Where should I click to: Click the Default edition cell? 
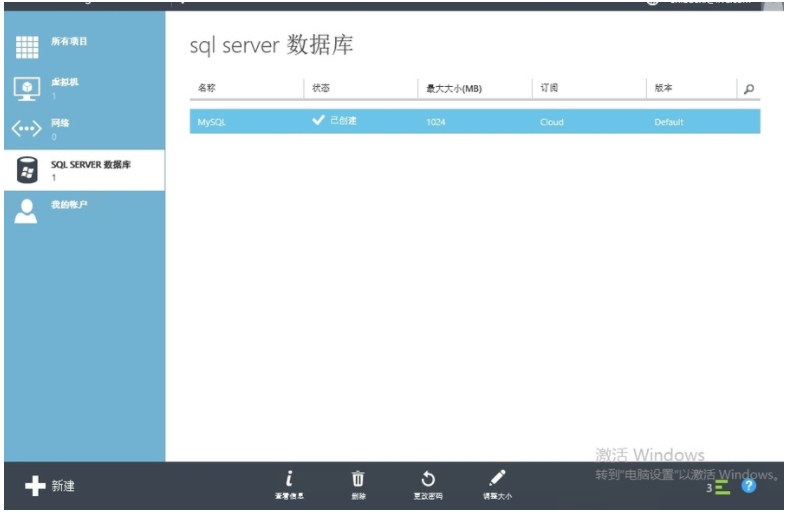[668, 122]
